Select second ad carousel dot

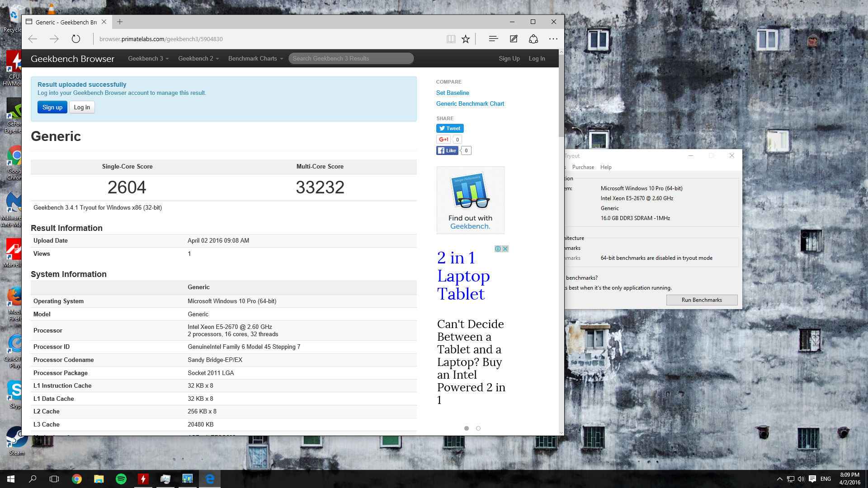pos(478,428)
